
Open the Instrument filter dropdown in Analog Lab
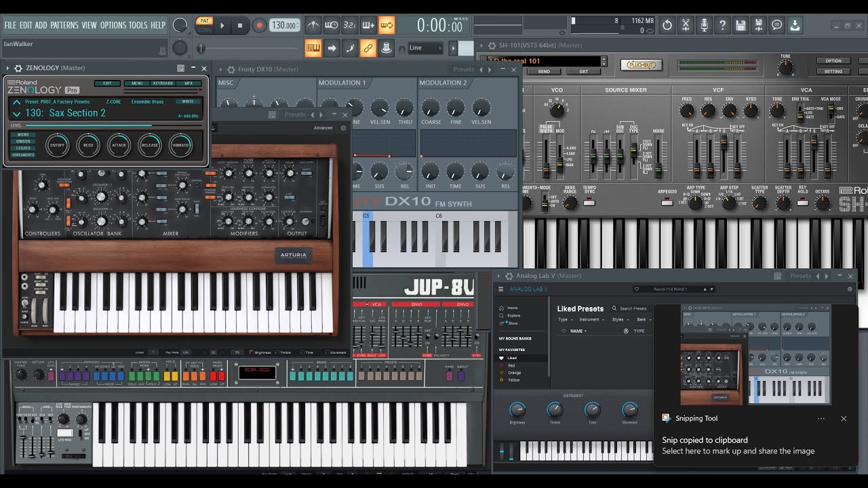[591, 319]
